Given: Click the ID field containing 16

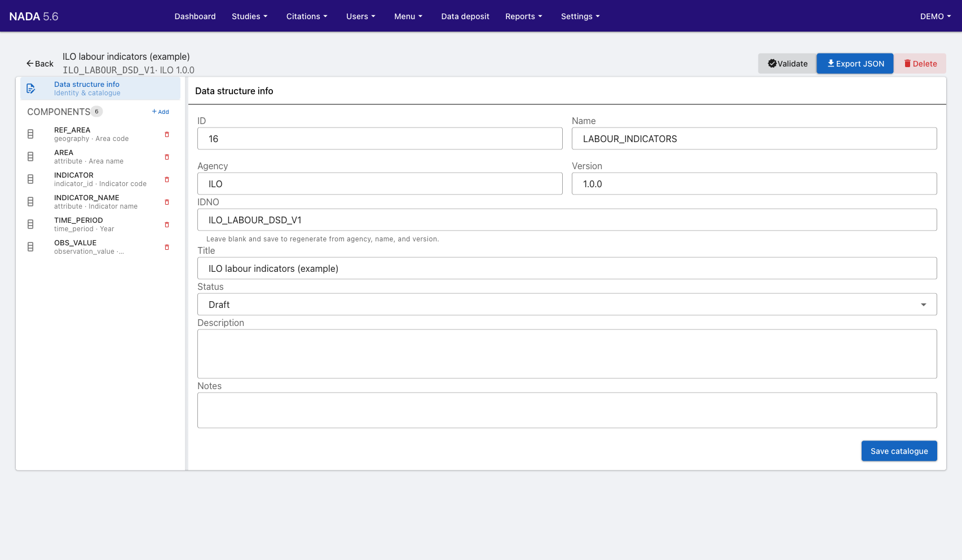Looking at the screenshot, I should click(380, 139).
